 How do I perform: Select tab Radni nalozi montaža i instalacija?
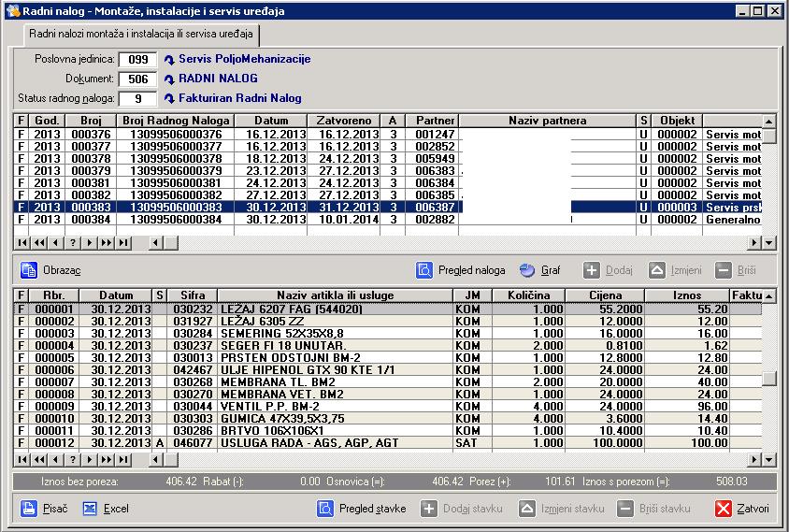pyautogui.click(x=141, y=35)
